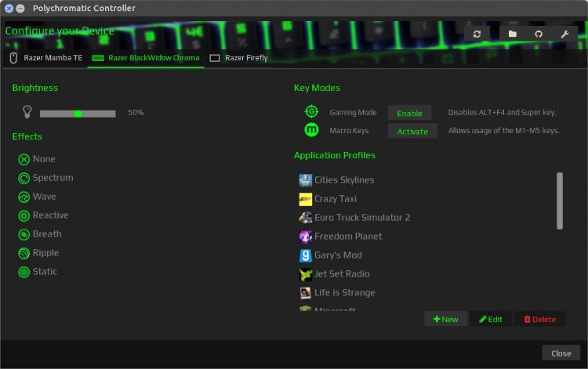588x369 pixels.
Task: Click the Crazy Taxi profile icon
Action: tap(305, 199)
